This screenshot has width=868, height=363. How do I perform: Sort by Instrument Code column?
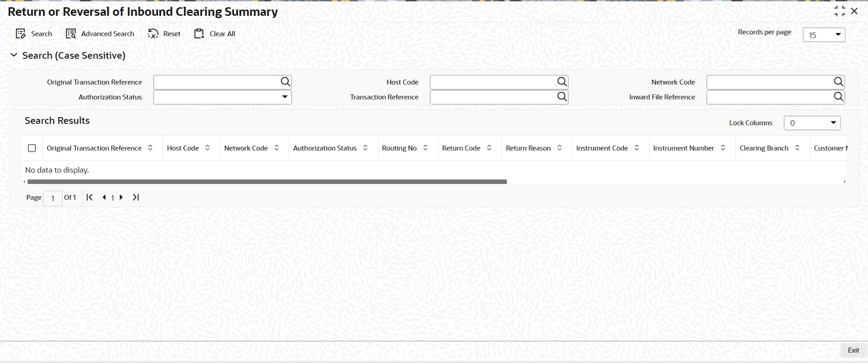point(636,148)
